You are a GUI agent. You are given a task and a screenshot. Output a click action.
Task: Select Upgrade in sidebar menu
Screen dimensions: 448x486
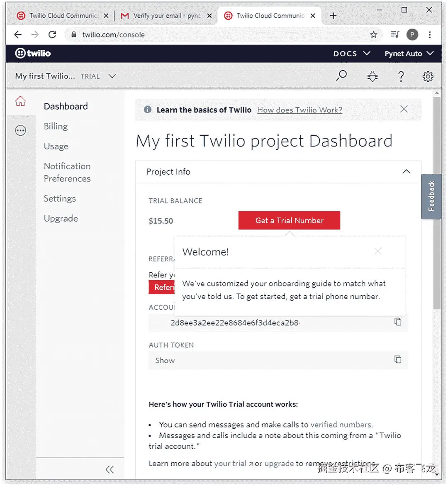tap(61, 219)
